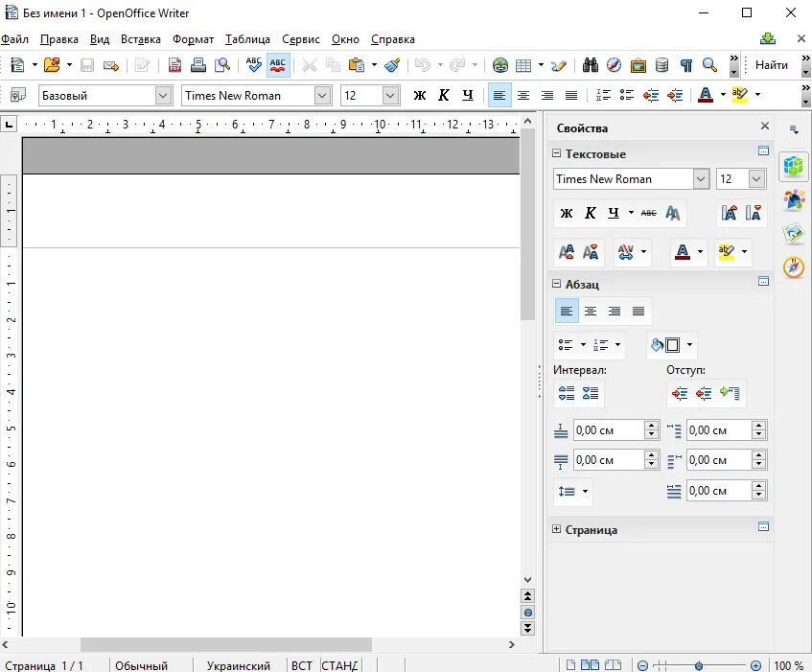The image size is (812, 672).
Task: Collapse the Текстовые section
Action: pos(557,153)
